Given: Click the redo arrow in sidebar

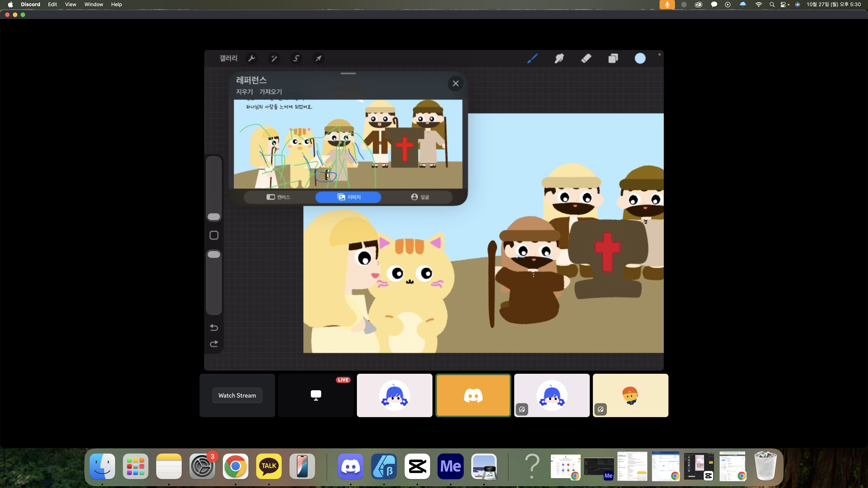Looking at the screenshot, I should coord(214,344).
